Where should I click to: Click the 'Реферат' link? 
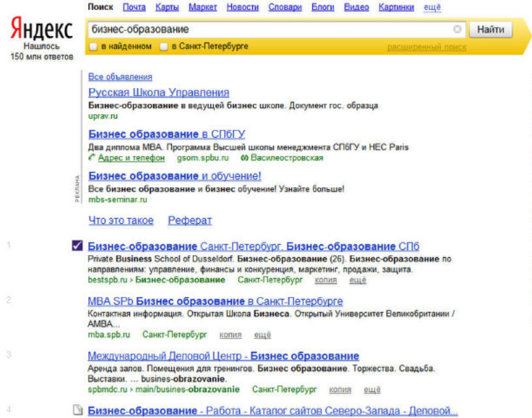click(x=190, y=220)
